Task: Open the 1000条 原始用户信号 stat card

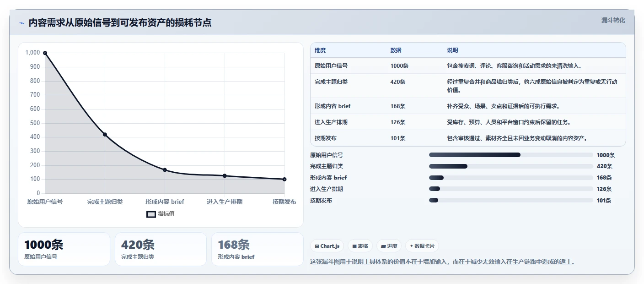Action: [x=64, y=249]
